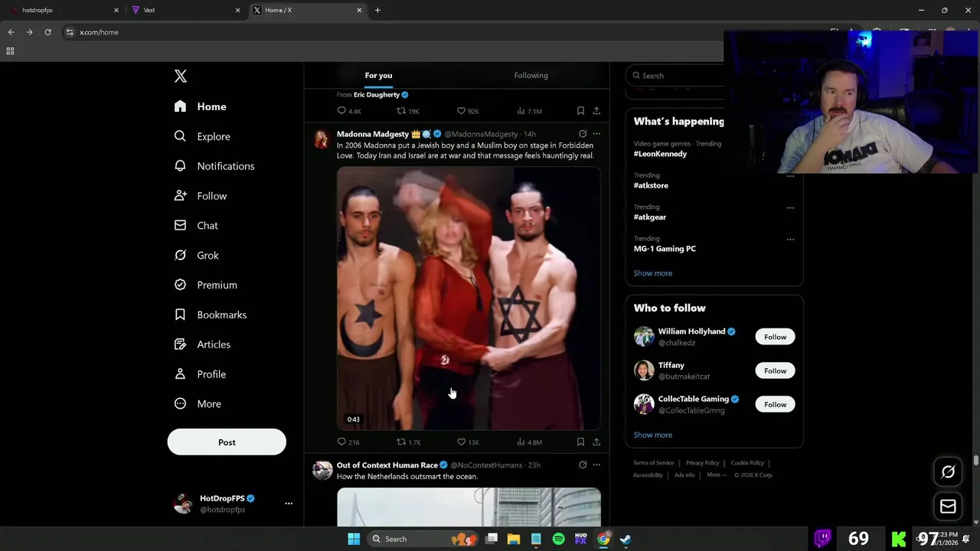Open Grok explain on Out of Context post
Viewport: 980px width, 551px height.
tap(583, 465)
